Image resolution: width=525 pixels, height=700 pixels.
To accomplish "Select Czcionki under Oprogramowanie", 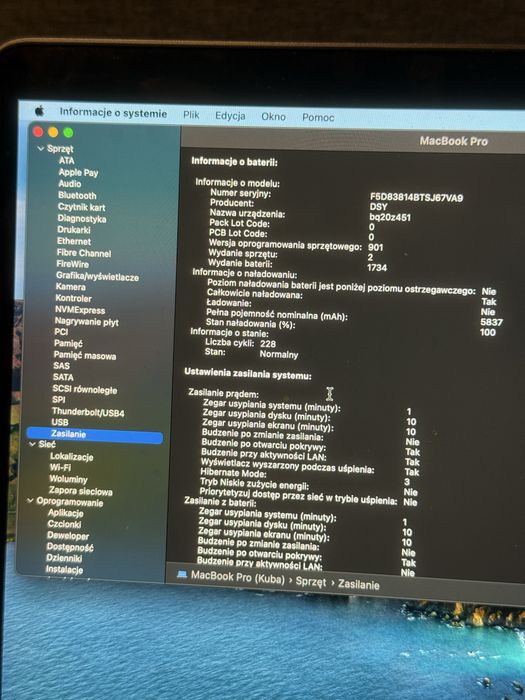I will pyautogui.click(x=64, y=524).
